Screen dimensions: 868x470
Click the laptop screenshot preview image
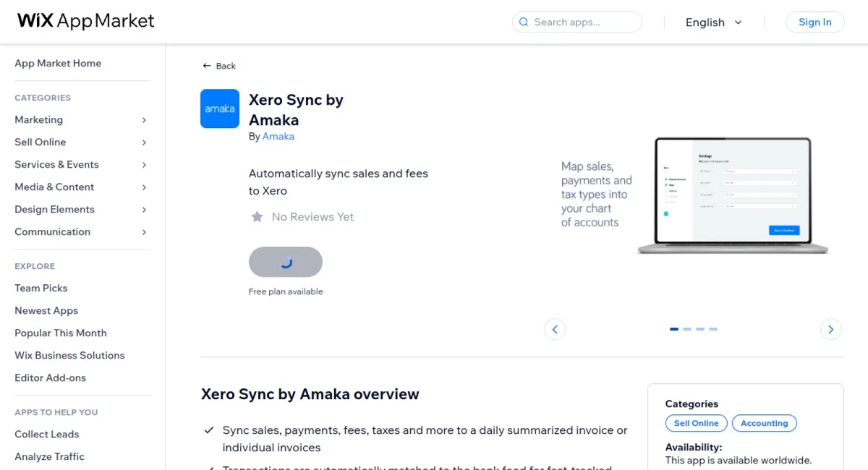[733, 196]
